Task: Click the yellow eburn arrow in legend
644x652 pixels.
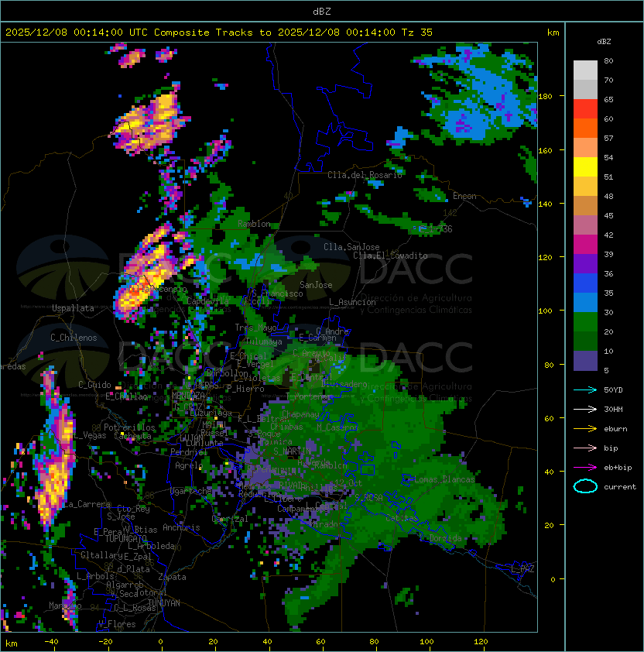Action: (585, 429)
